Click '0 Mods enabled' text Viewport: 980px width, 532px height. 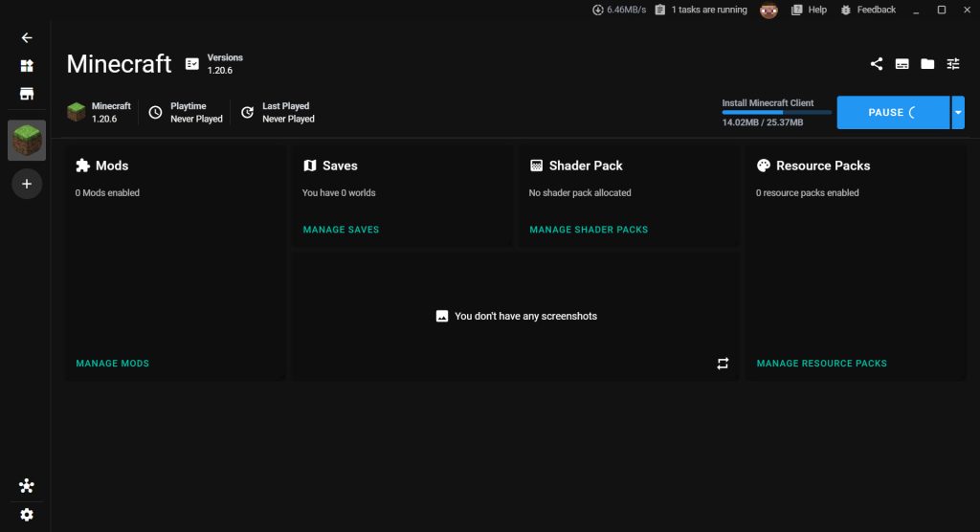tap(107, 193)
